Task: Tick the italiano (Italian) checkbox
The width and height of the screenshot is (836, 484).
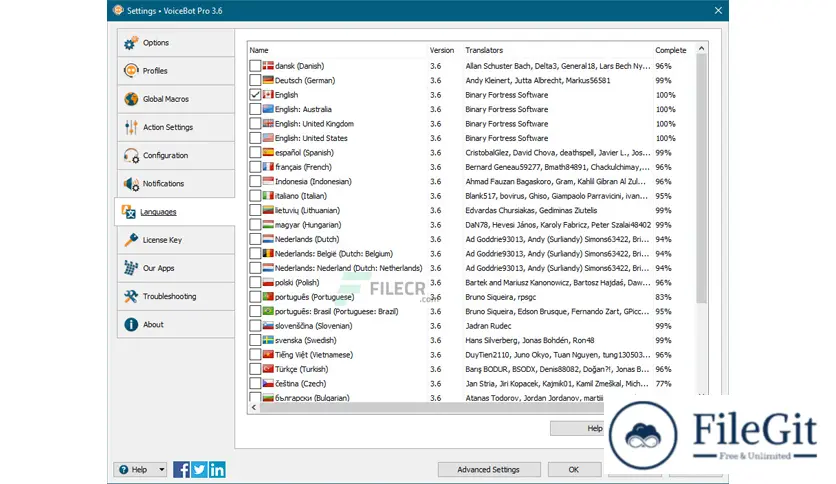Action: (x=255, y=196)
